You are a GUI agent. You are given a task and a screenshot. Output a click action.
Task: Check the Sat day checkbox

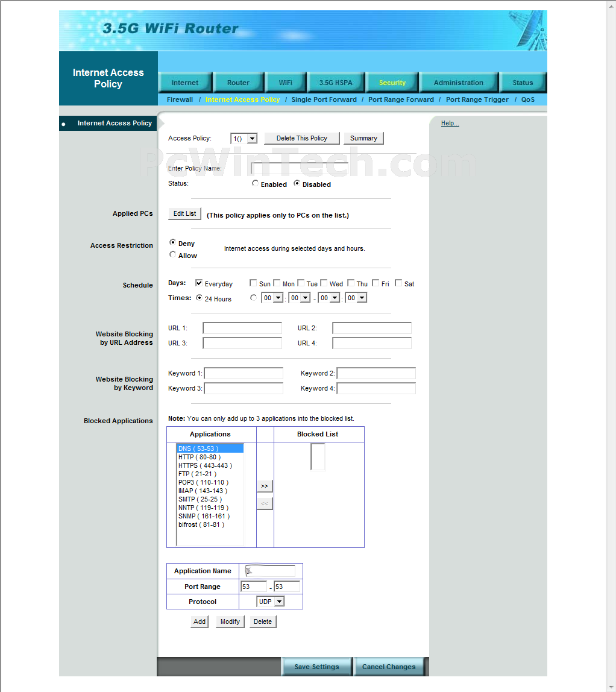click(x=398, y=283)
